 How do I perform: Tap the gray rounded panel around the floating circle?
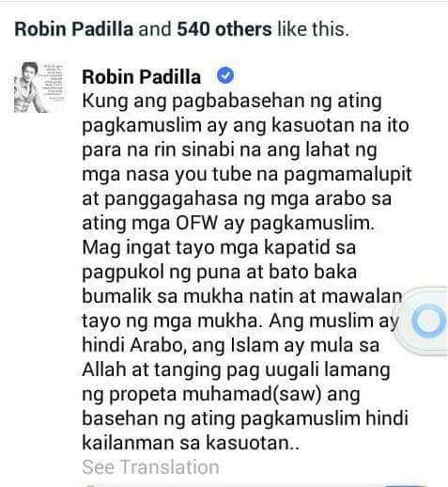tap(421, 321)
